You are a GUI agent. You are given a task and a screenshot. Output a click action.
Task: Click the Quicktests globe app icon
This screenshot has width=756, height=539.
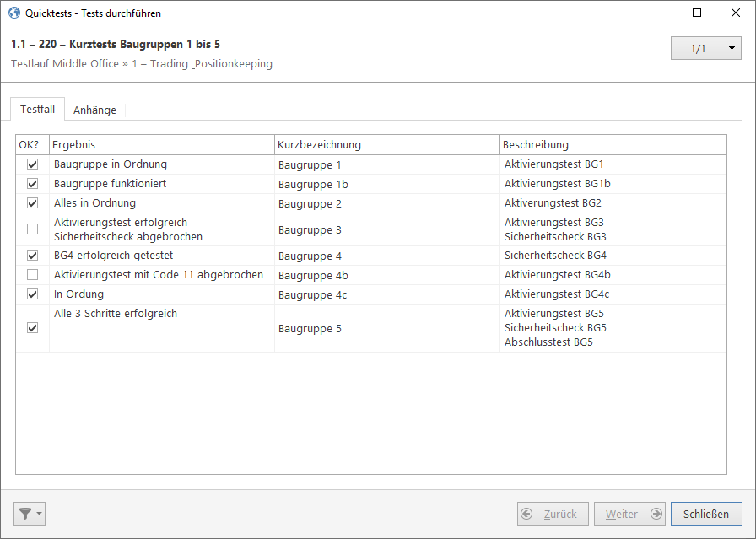pyautogui.click(x=14, y=13)
